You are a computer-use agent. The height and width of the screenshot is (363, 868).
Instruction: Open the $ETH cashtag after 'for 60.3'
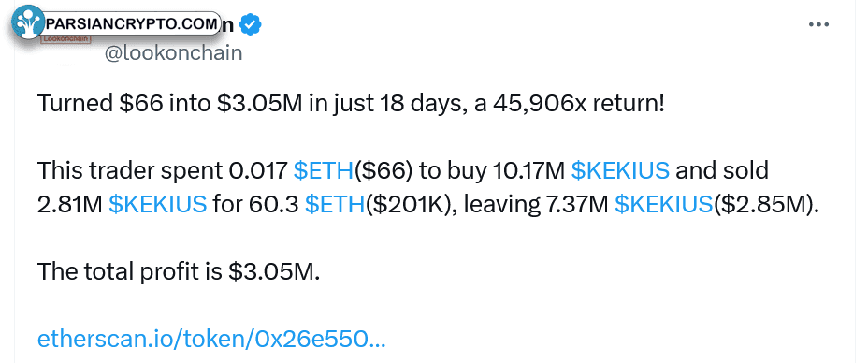pyautogui.click(x=336, y=205)
